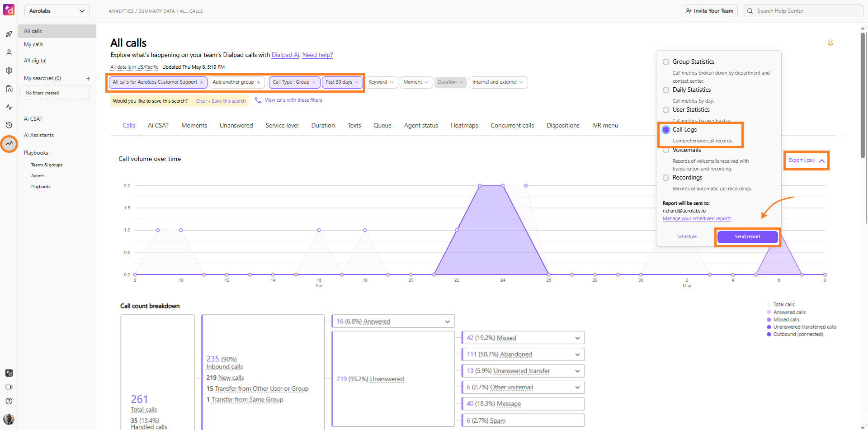Toggle the Missed calls legend swatch

click(769, 320)
